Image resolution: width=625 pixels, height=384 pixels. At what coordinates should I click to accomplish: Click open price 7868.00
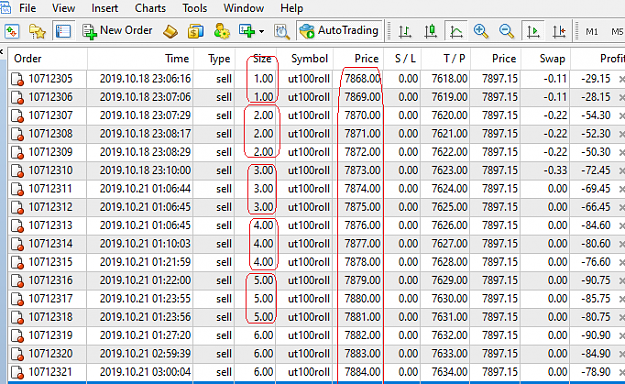point(362,79)
